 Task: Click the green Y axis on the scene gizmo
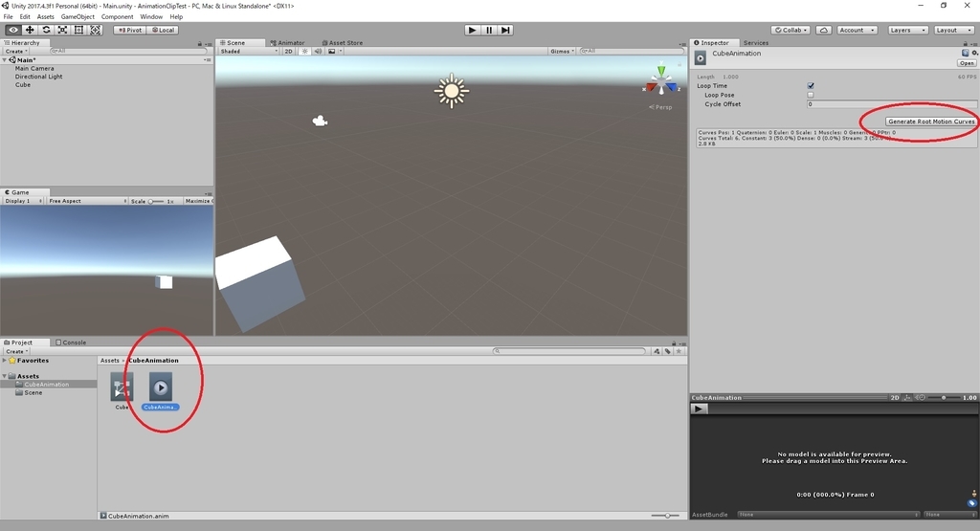coord(661,71)
